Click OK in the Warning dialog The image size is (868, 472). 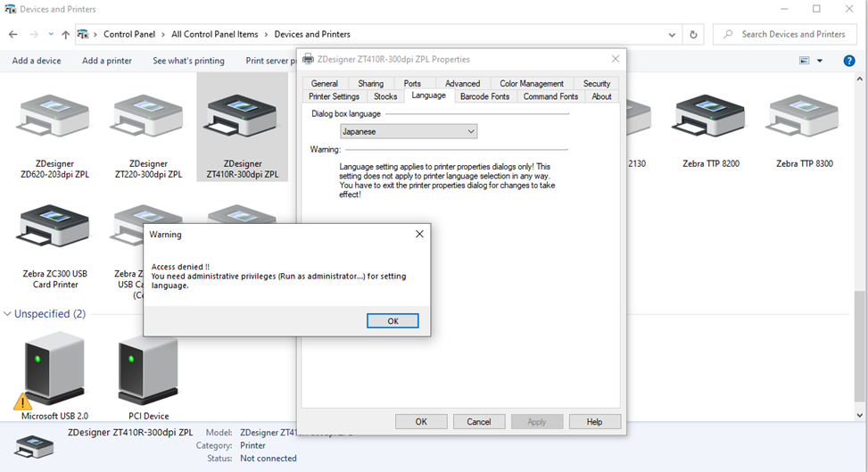coord(393,320)
